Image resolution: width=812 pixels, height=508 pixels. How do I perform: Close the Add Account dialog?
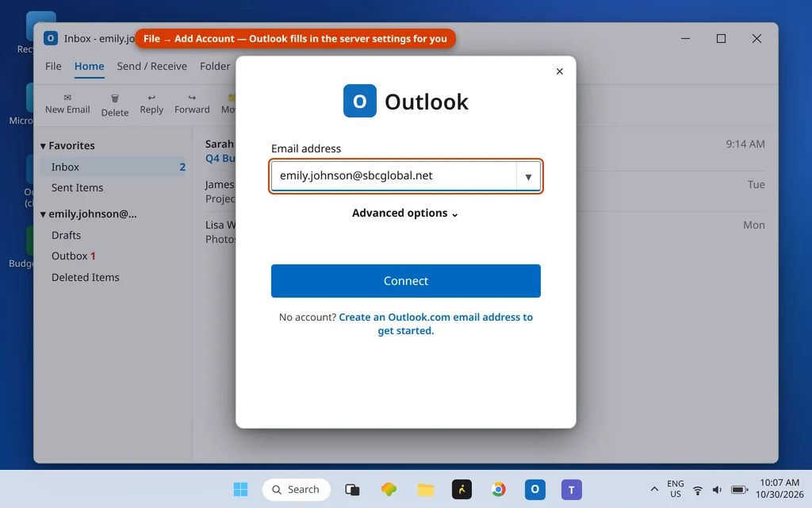[x=559, y=71]
